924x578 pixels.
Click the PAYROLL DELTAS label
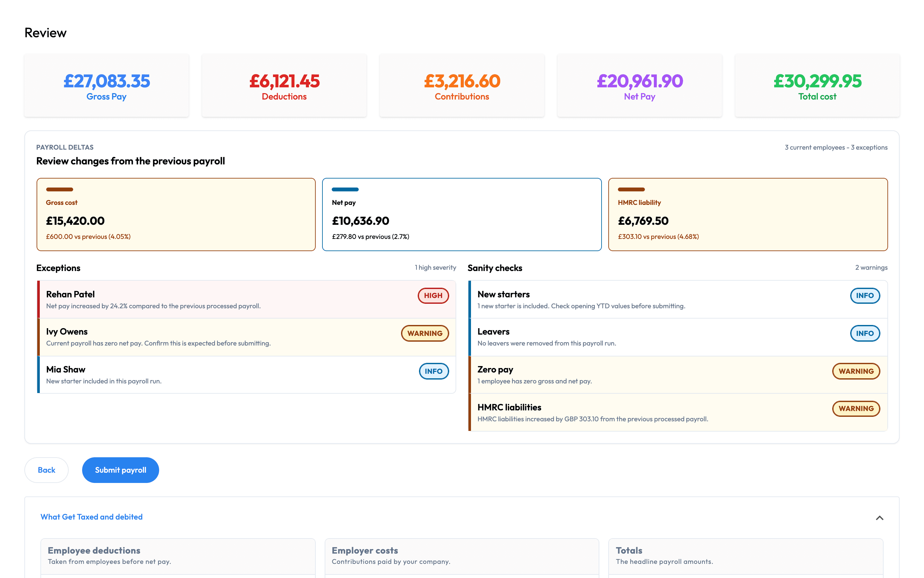click(64, 148)
